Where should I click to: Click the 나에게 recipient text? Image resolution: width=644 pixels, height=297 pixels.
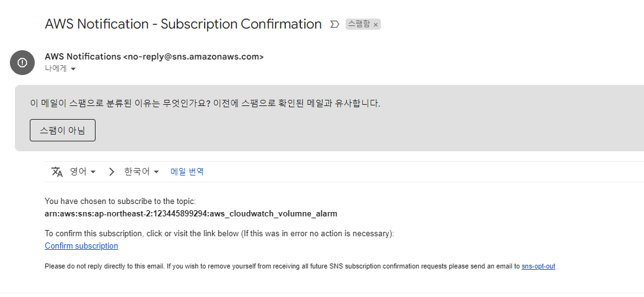click(56, 68)
